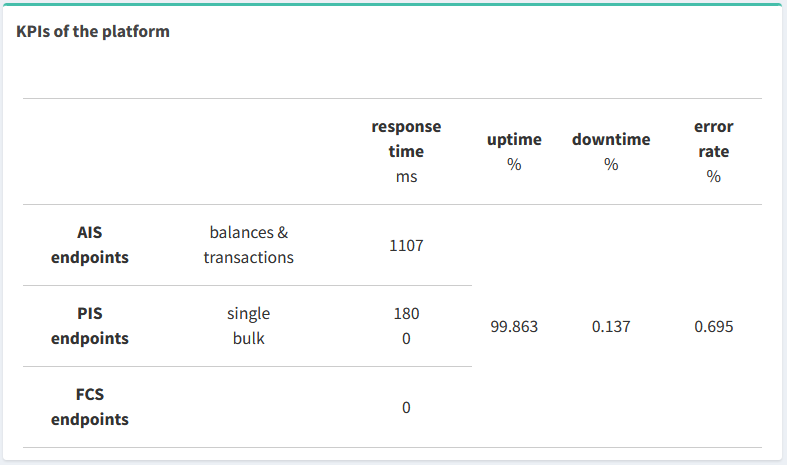
Task: Click the 180 response time value
Action: tap(406, 313)
